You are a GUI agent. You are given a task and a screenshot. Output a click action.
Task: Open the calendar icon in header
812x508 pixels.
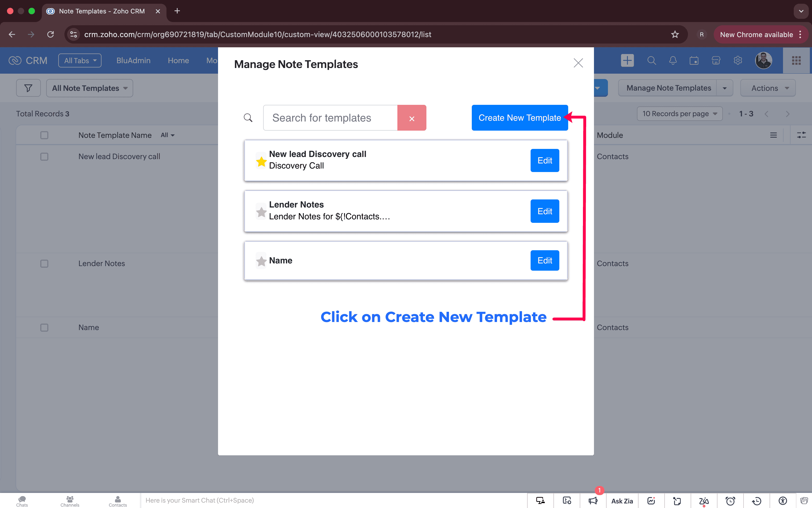694,60
